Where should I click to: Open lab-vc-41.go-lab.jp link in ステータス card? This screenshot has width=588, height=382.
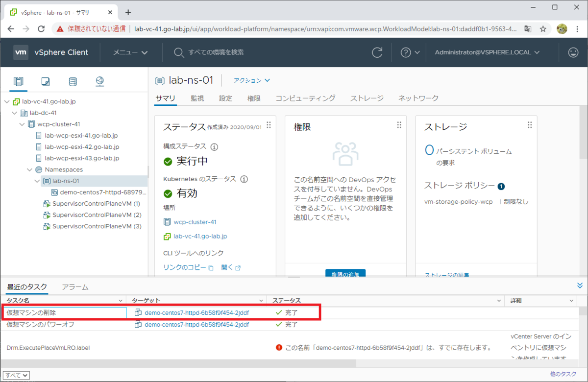pyautogui.click(x=200, y=237)
